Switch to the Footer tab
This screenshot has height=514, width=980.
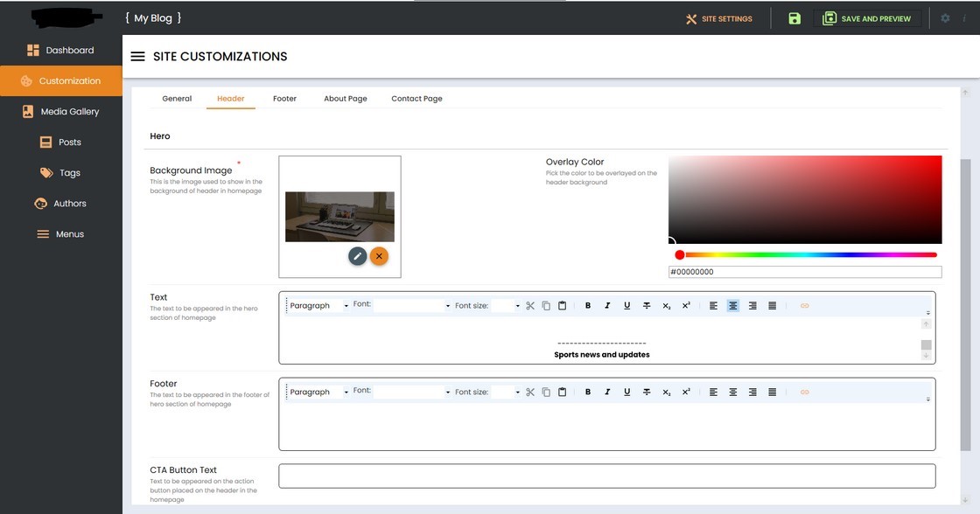pyautogui.click(x=284, y=99)
